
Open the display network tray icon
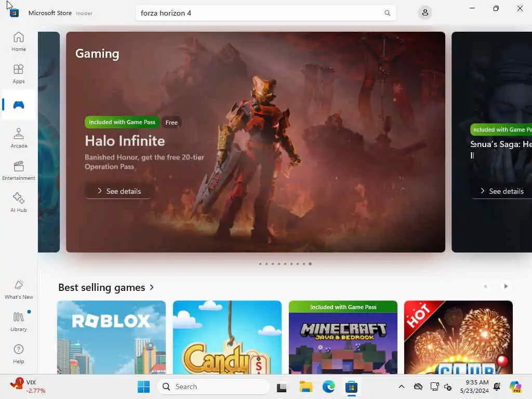tap(434, 387)
